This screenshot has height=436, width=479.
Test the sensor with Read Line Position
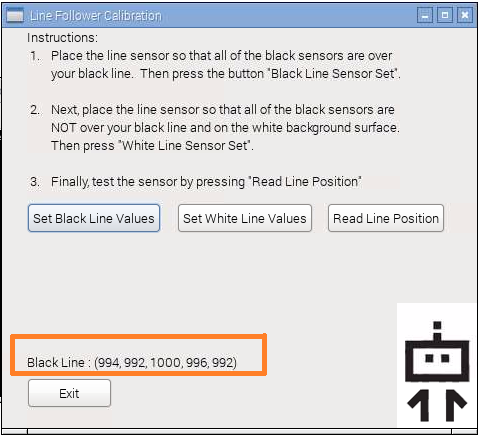point(386,218)
